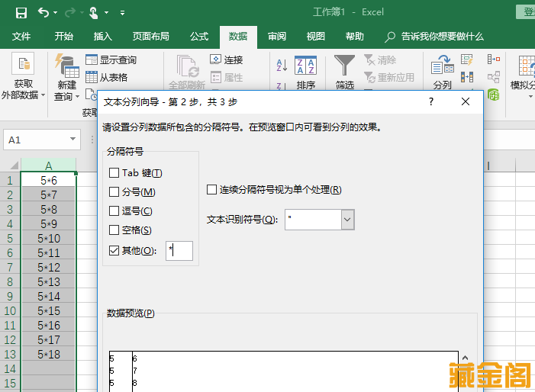Switch to the 插入 tab
The width and height of the screenshot is (535, 392).
pyautogui.click(x=103, y=36)
